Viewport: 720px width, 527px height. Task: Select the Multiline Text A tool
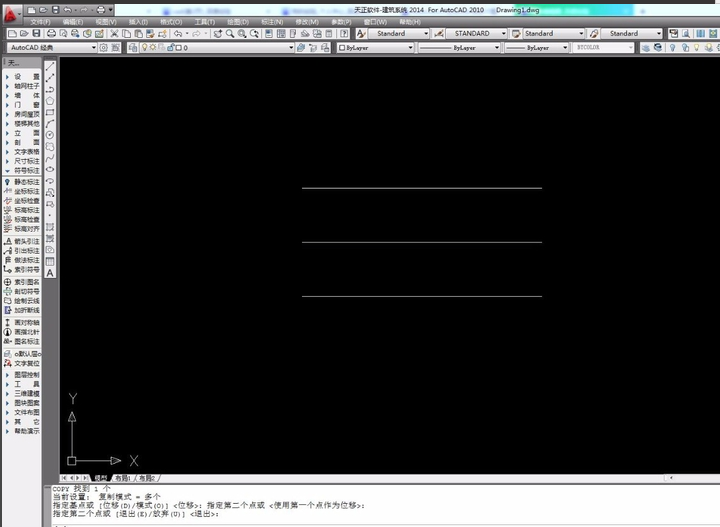50,273
